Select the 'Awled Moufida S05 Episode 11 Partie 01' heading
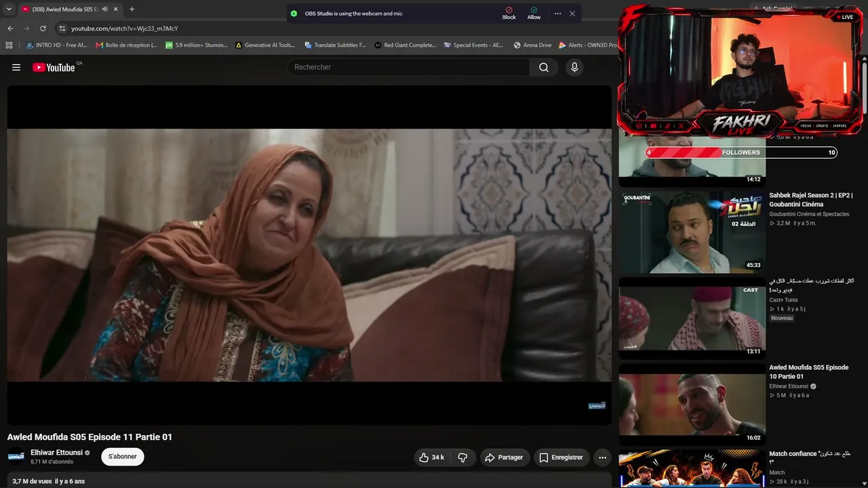Image resolution: width=868 pixels, height=488 pixels. point(90,437)
